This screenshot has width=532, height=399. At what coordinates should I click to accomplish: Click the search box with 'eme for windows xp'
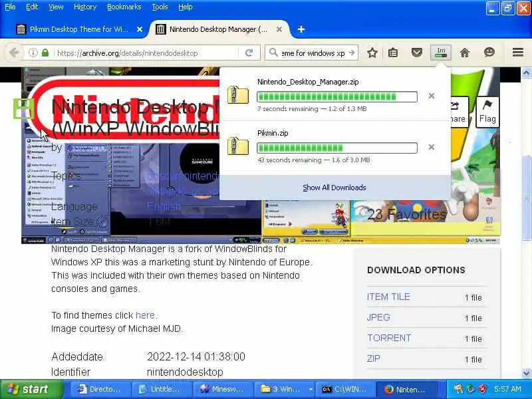pyautogui.click(x=313, y=53)
